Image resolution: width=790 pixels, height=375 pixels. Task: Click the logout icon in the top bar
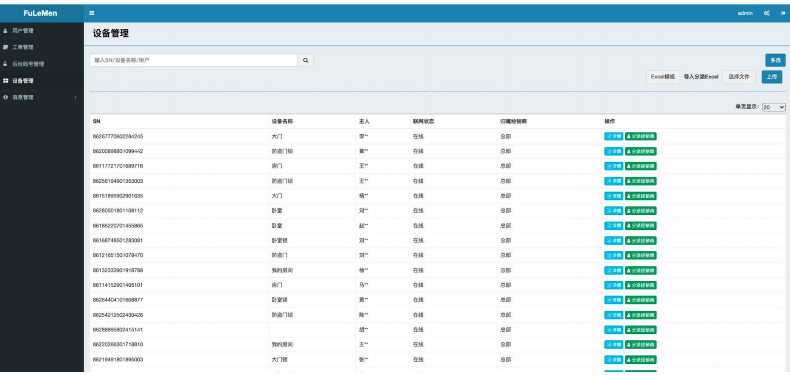point(783,13)
